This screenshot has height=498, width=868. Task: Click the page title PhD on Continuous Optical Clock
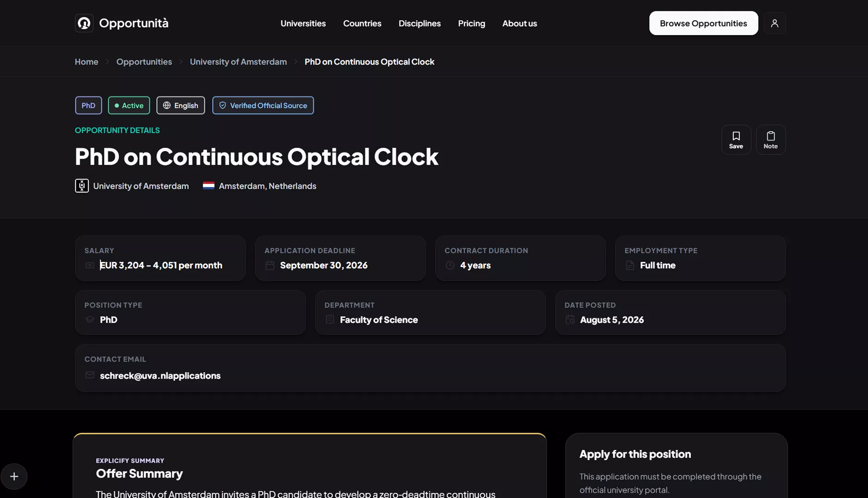click(x=256, y=156)
